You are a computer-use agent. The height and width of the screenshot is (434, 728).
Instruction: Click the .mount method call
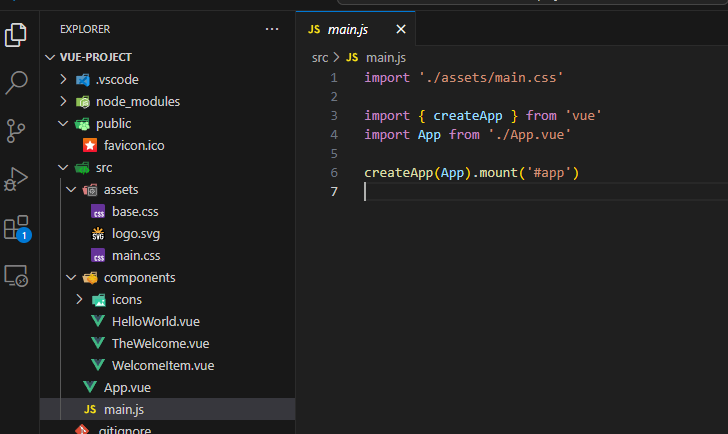(x=498, y=173)
